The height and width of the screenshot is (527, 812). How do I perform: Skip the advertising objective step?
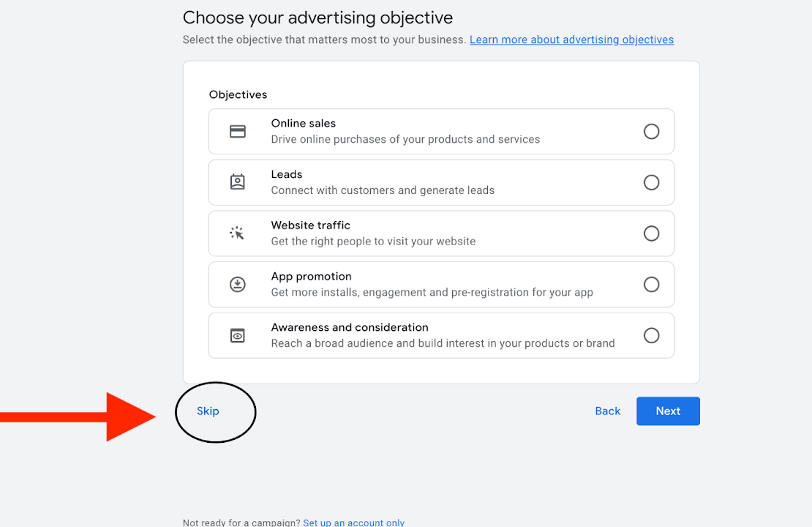[x=208, y=411]
